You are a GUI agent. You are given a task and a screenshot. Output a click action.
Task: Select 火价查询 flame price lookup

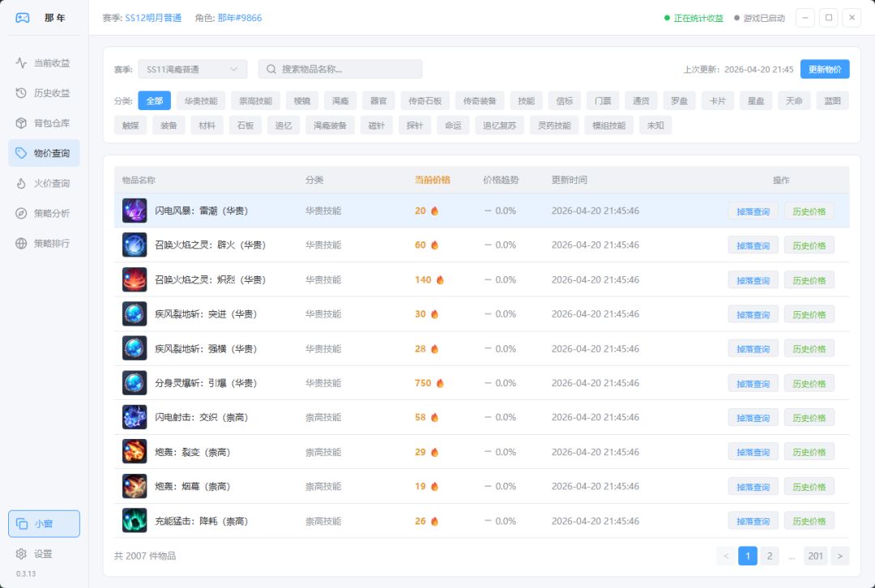click(x=44, y=183)
